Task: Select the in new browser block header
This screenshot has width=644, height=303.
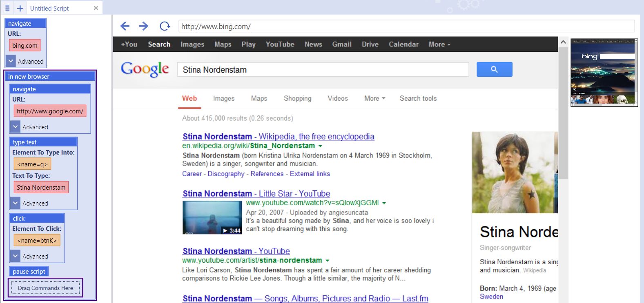Action: click(50, 76)
